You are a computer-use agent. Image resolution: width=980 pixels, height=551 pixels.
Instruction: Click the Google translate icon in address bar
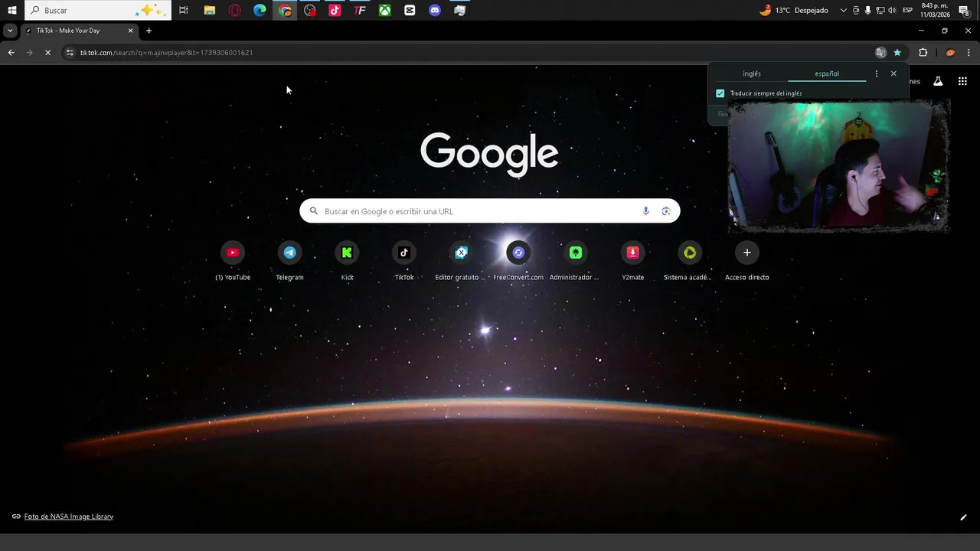(880, 53)
